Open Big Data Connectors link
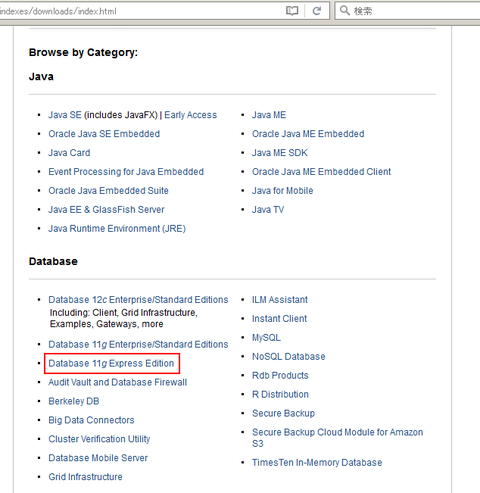This screenshot has width=480, height=493. 91,420
